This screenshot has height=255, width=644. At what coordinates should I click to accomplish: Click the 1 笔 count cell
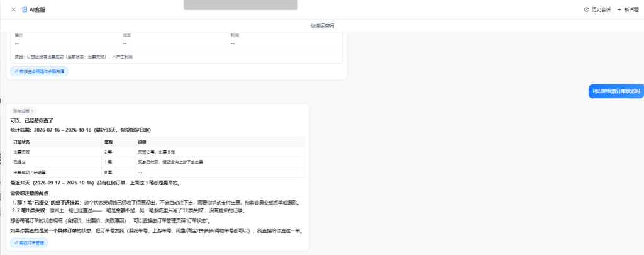(118, 162)
